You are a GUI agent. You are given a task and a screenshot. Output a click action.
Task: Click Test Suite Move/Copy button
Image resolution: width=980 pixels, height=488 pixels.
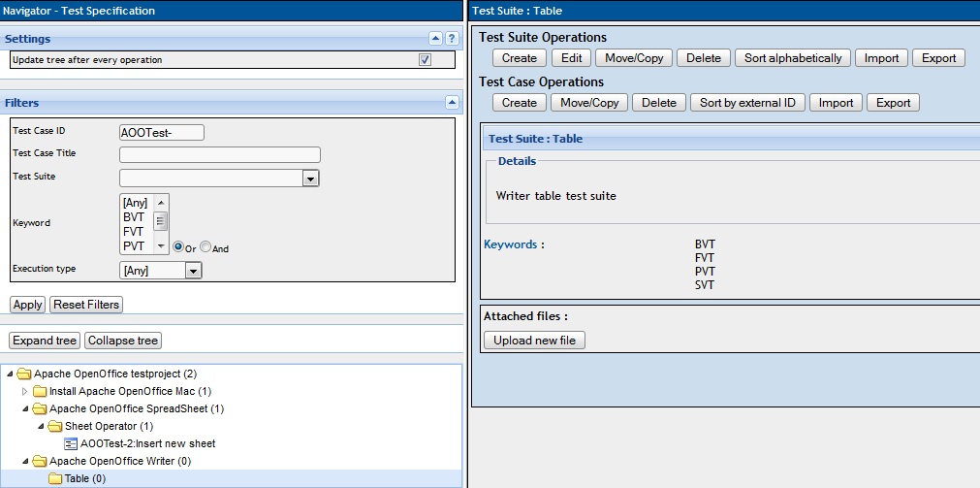click(634, 58)
